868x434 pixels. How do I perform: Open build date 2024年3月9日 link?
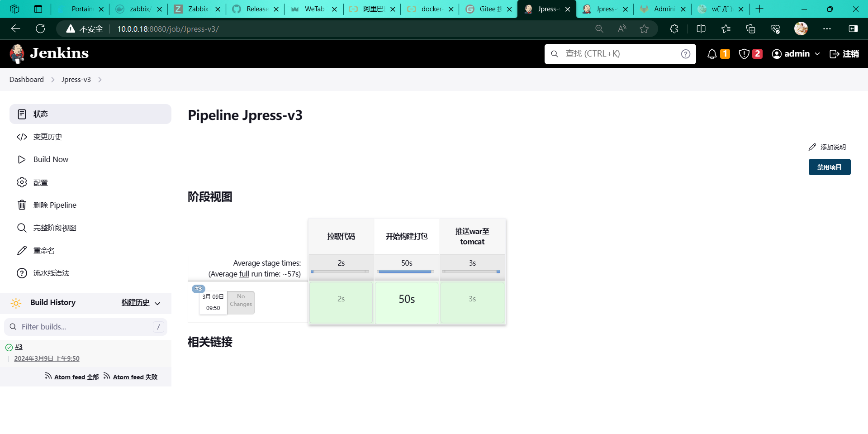[47, 358]
